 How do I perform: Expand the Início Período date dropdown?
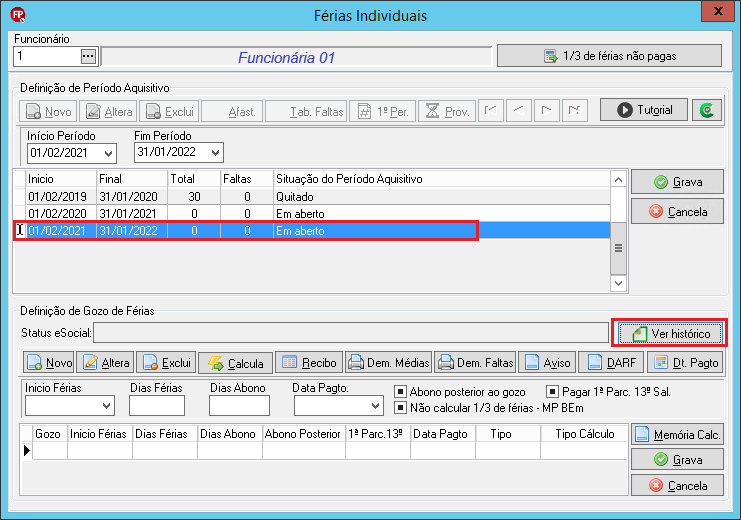(x=108, y=153)
